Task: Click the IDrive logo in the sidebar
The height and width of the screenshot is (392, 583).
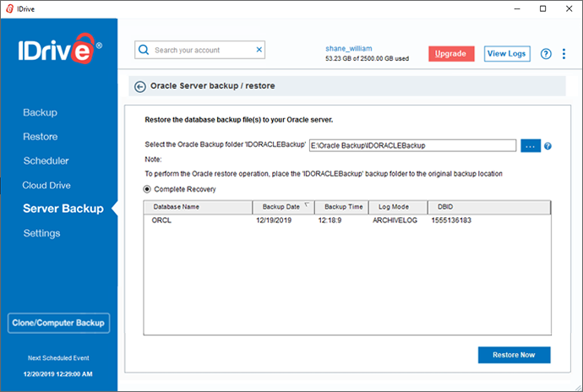Action: (60, 50)
